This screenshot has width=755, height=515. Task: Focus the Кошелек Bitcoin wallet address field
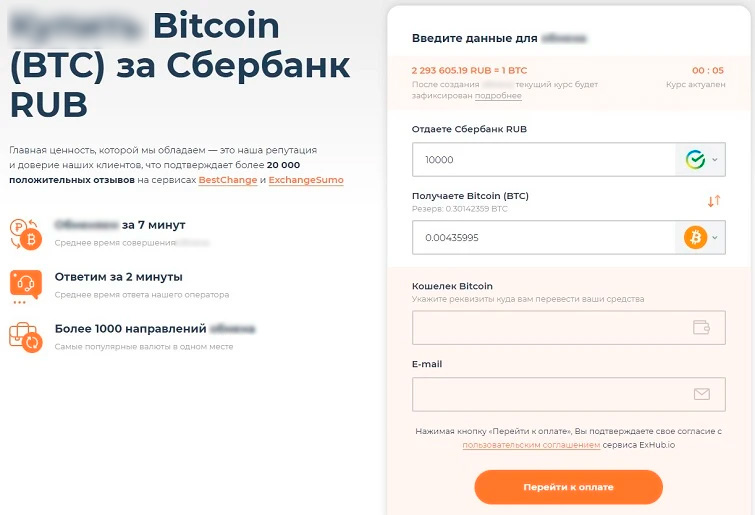click(550, 327)
